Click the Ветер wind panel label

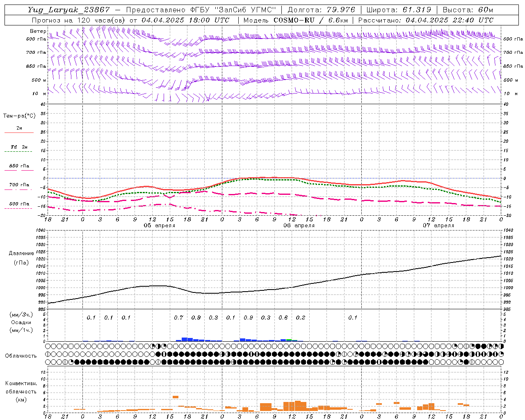click(38, 31)
